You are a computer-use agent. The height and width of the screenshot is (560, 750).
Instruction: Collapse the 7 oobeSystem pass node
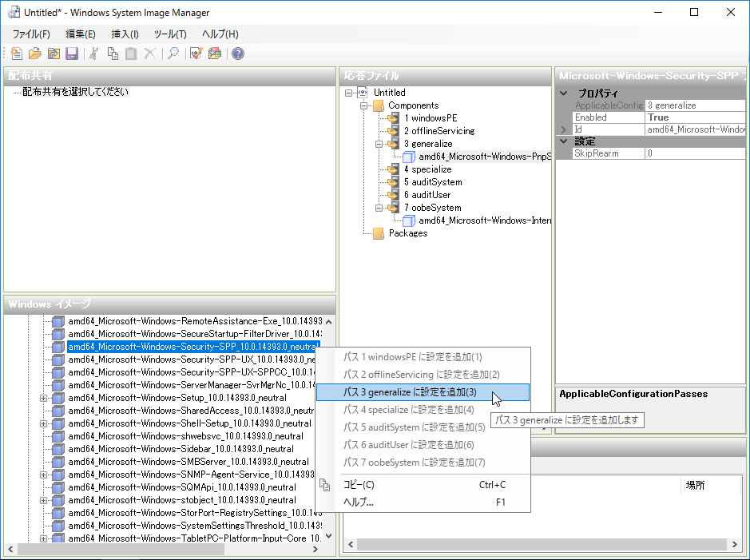379,208
